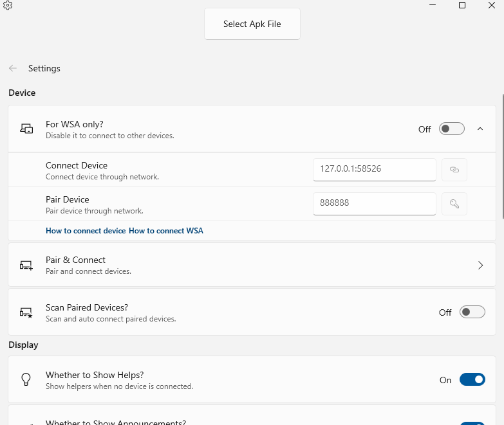The width and height of the screenshot is (504, 425).
Task: Turn off Whether to Show Helps switch
Action: pos(472,380)
